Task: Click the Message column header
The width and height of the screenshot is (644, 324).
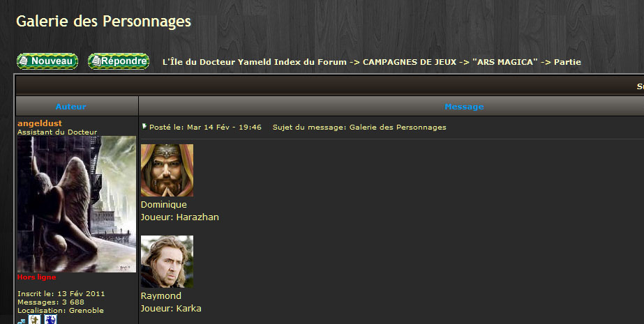Action: click(x=464, y=107)
